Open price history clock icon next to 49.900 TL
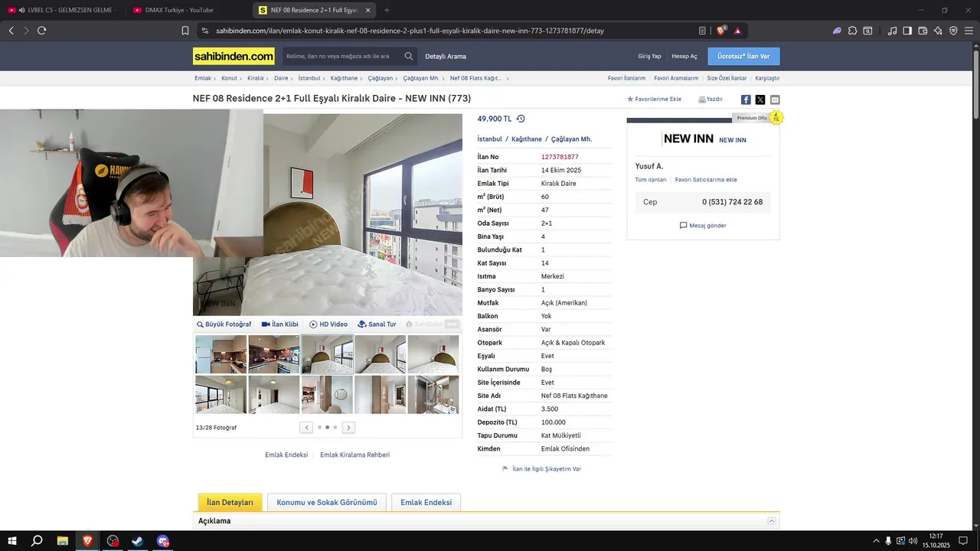 [521, 119]
